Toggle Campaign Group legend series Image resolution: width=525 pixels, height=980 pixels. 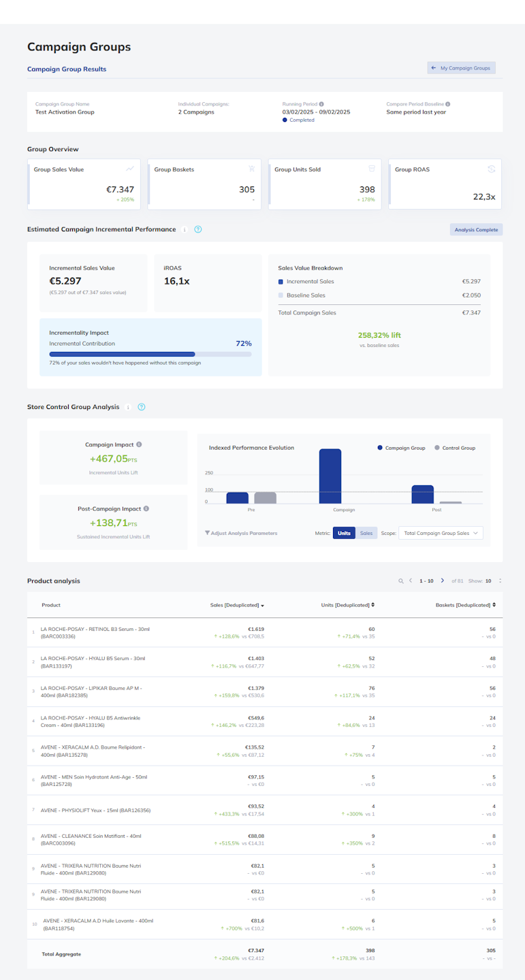point(401,448)
